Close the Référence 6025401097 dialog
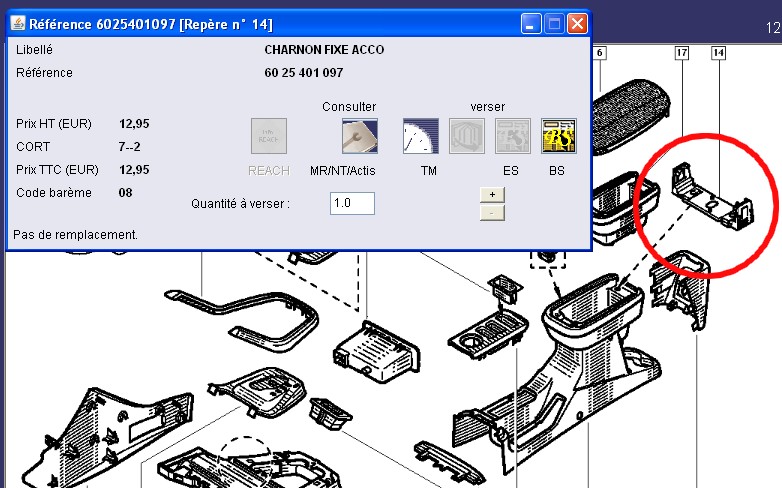782x488 pixels. 577,23
